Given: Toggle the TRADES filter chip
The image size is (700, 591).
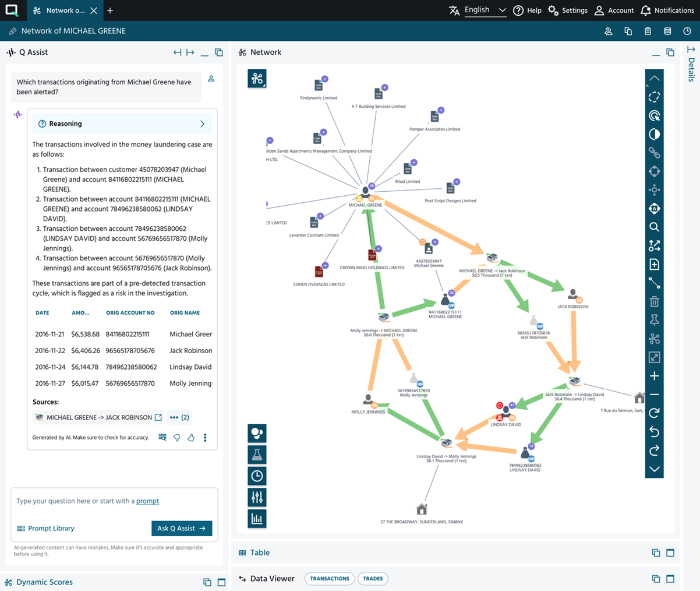Looking at the screenshot, I should (373, 579).
